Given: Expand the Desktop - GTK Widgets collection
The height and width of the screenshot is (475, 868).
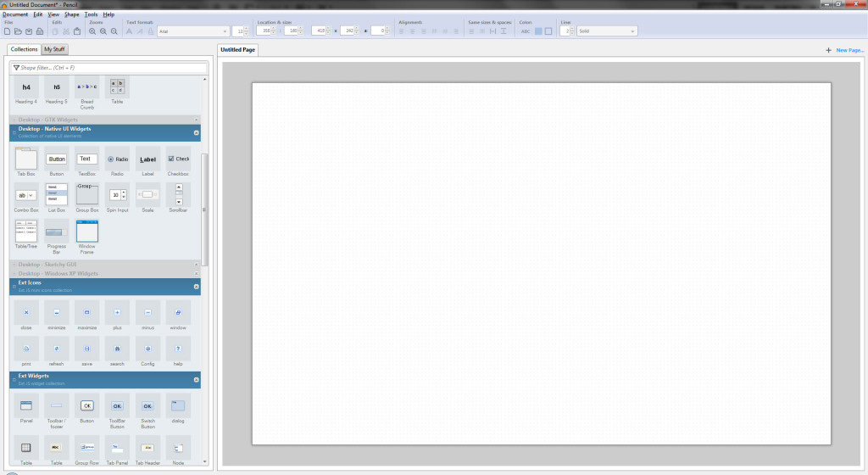Looking at the screenshot, I should [x=104, y=120].
